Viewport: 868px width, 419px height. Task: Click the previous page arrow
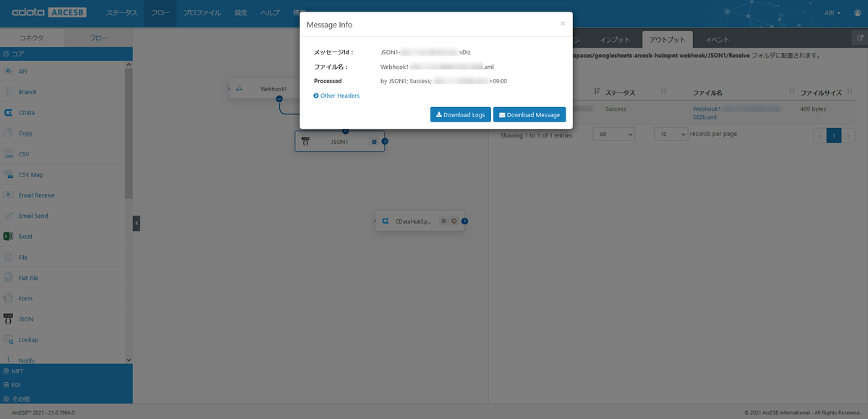[820, 135]
